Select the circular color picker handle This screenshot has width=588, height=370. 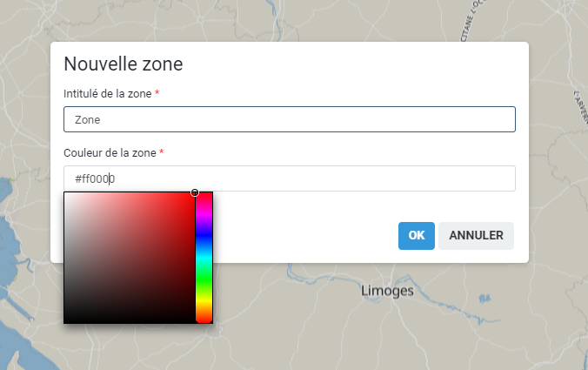point(195,192)
